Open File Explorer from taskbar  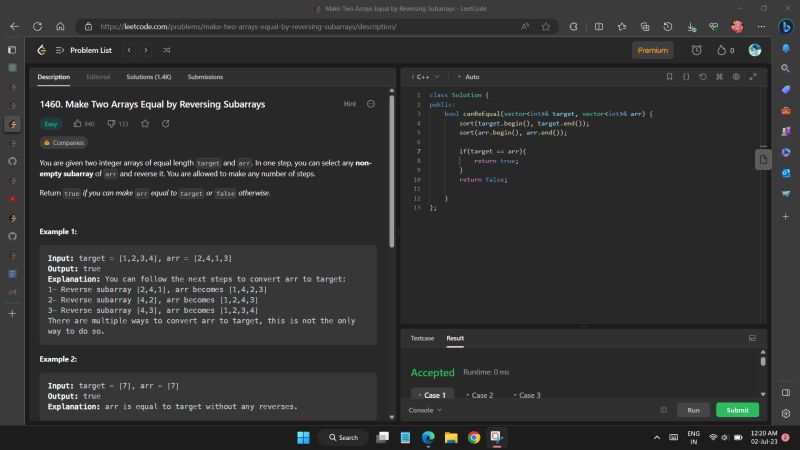tap(451, 438)
